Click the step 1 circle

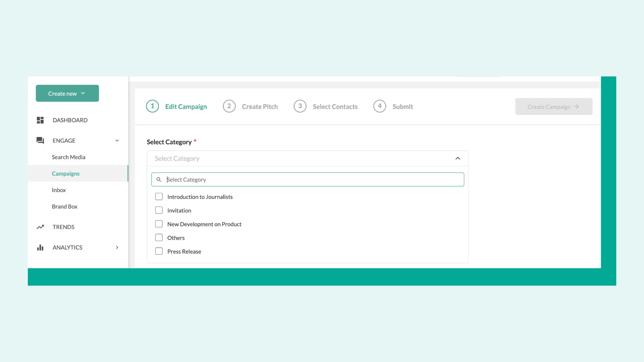[152, 106]
